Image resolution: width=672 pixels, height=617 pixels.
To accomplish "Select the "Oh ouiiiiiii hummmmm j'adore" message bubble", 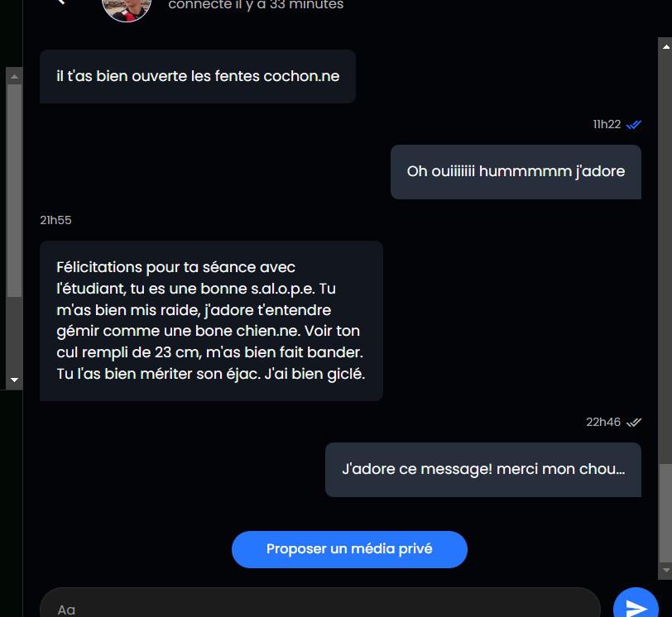I will point(516,172).
